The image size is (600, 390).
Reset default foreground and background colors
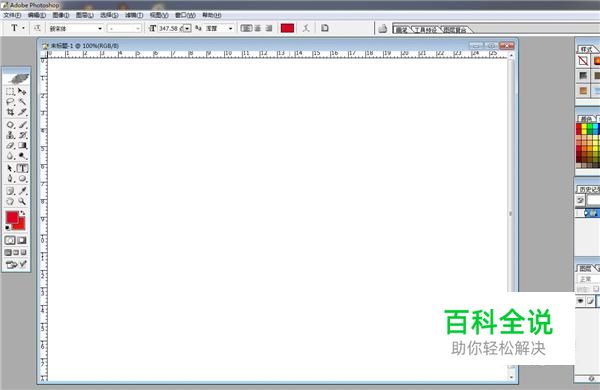[8, 228]
